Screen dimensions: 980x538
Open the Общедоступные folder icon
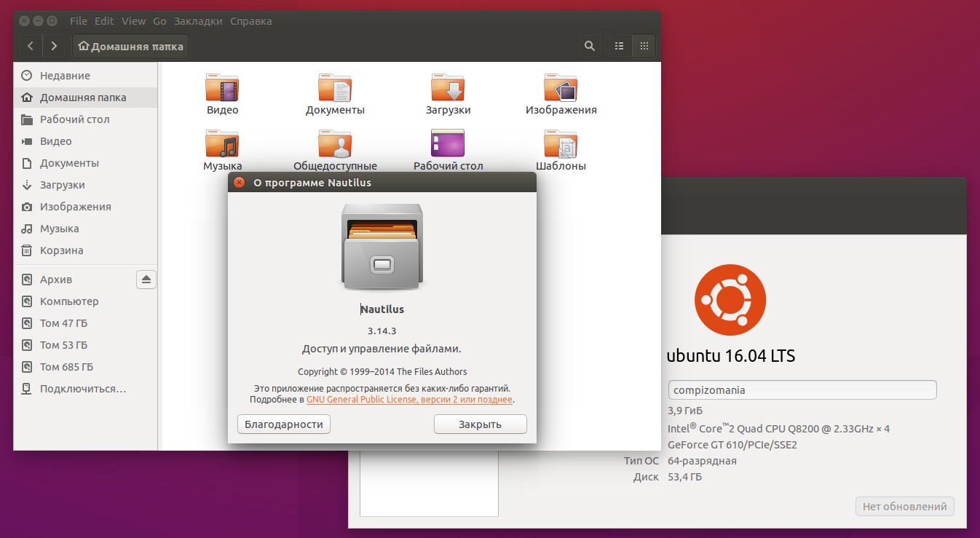[335, 143]
